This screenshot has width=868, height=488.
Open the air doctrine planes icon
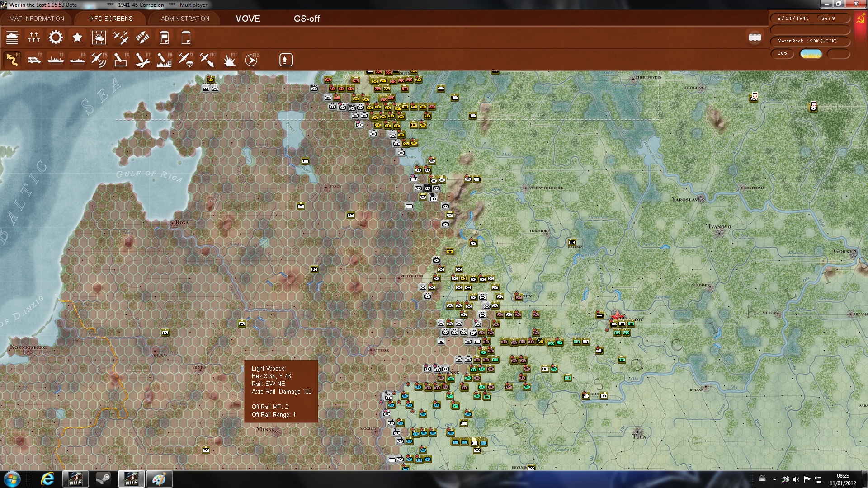[121, 38]
